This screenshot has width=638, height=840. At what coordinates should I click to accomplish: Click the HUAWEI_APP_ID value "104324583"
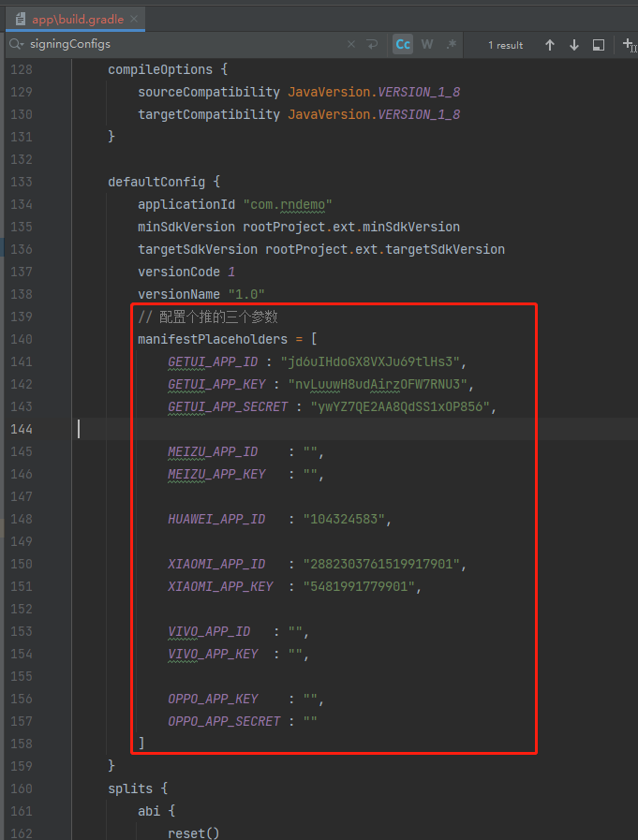click(x=343, y=519)
